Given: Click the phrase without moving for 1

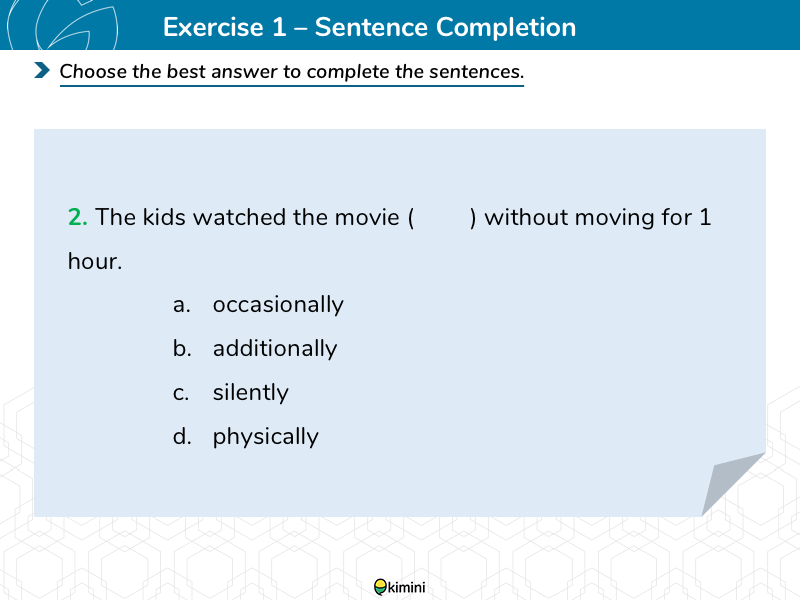Looking at the screenshot, I should coord(597,217).
